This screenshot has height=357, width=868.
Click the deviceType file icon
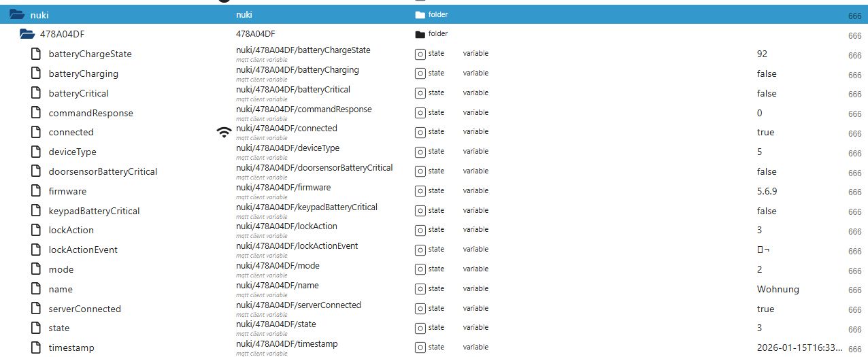pyautogui.click(x=36, y=152)
